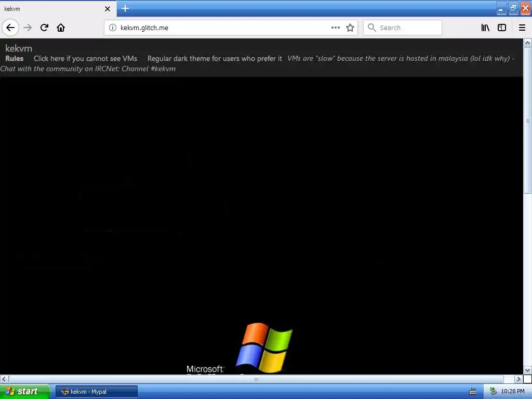Restore down the Mypal window
Viewport: 532px width, 399px height.
tap(513, 8)
